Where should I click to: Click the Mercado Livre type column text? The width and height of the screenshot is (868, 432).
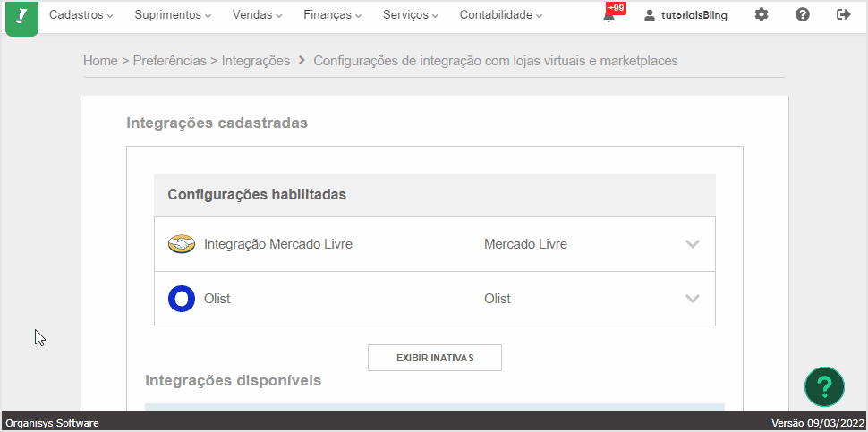[525, 244]
